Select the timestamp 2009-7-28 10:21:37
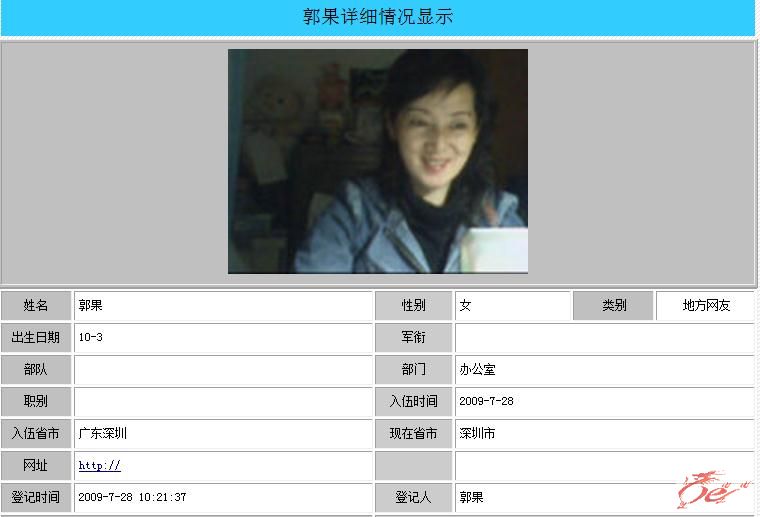Image resolution: width=760 pixels, height=517 pixels. tap(132, 497)
